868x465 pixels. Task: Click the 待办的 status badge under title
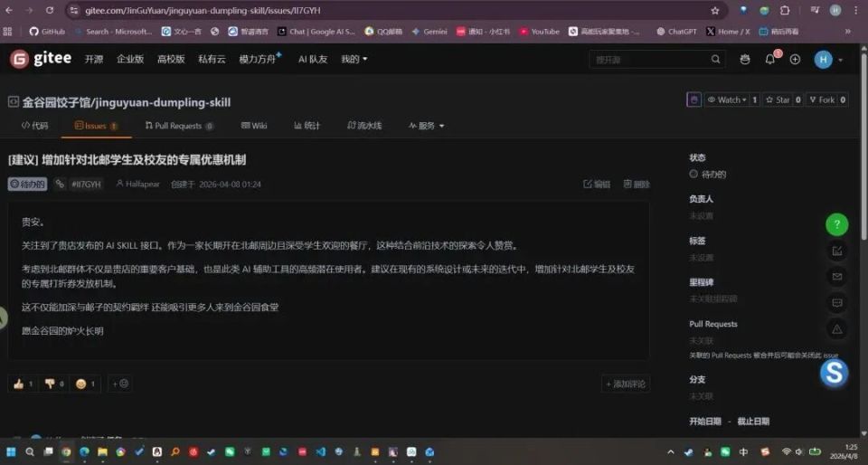pyautogui.click(x=27, y=184)
